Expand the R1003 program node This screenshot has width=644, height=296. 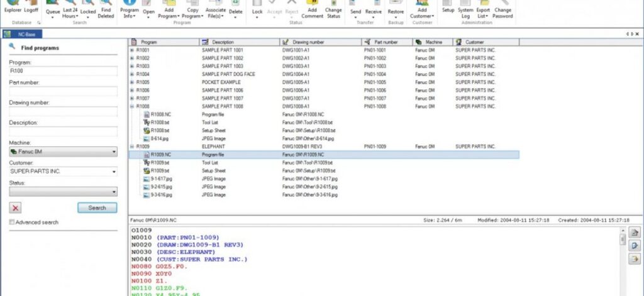pyautogui.click(x=132, y=66)
